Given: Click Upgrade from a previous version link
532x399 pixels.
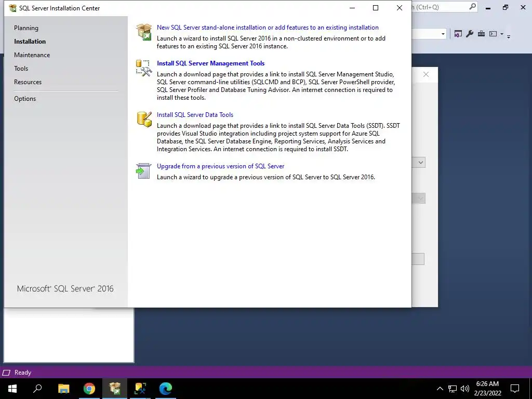Looking at the screenshot, I should (x=220, y=166).
